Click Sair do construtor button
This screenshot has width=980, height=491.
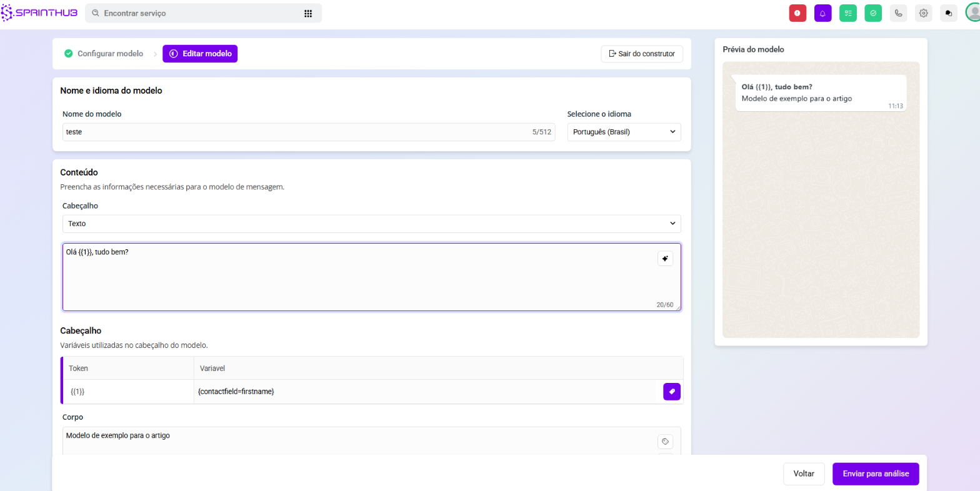click(641, 54)
